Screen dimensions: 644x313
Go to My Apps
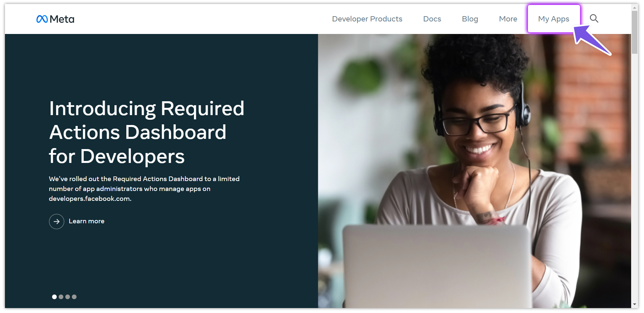(554, 19)
